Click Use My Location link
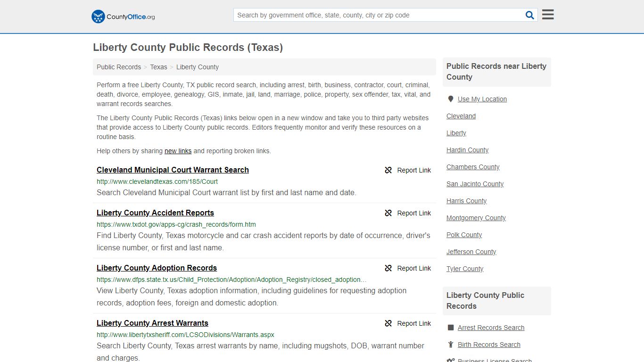The image size is (644, 362). [x=482, y=99]
